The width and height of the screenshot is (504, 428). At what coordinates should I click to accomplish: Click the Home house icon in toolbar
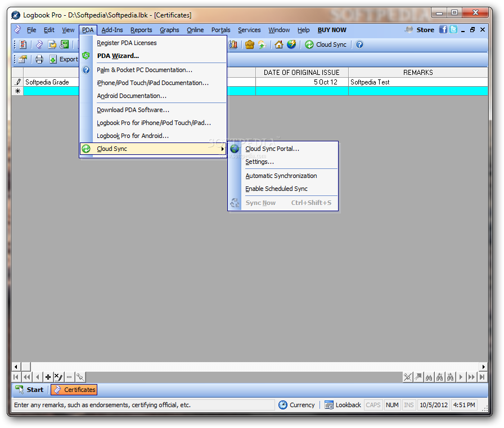pyautogui.click(x=278, y=44)
